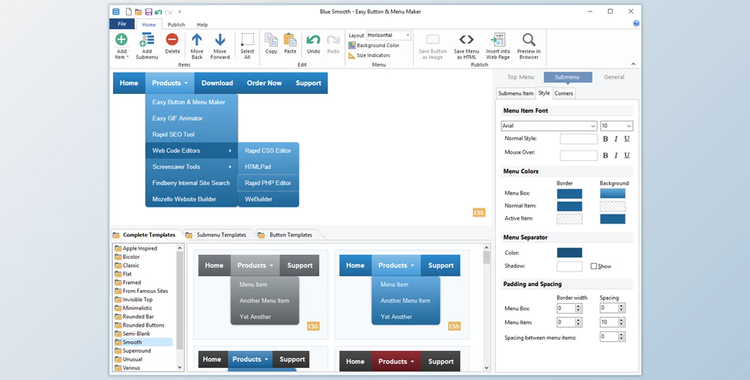Screen dimensions: 750x380
Task: Click the Add Item ribbon icon
Action: click(x=121, y=40)
